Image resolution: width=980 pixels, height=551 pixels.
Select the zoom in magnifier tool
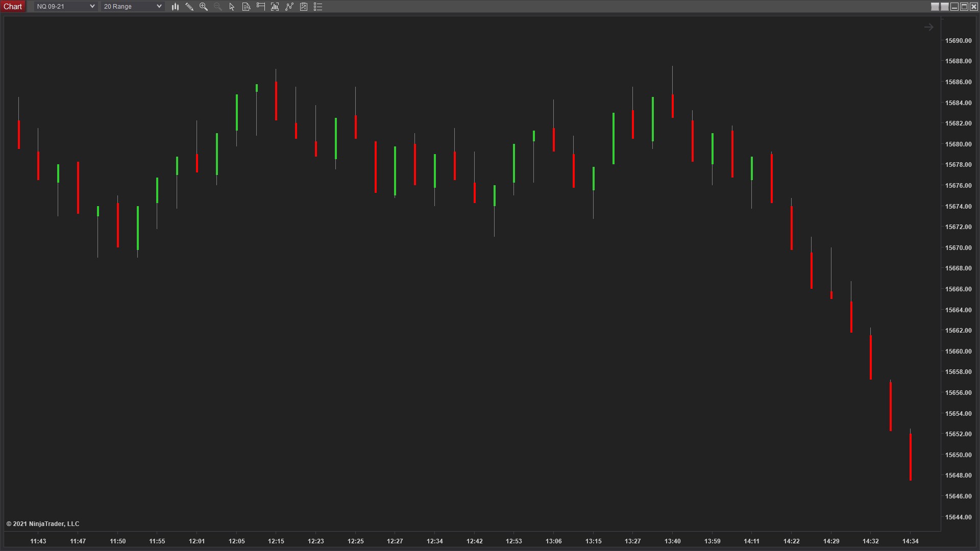click(204, 7)
